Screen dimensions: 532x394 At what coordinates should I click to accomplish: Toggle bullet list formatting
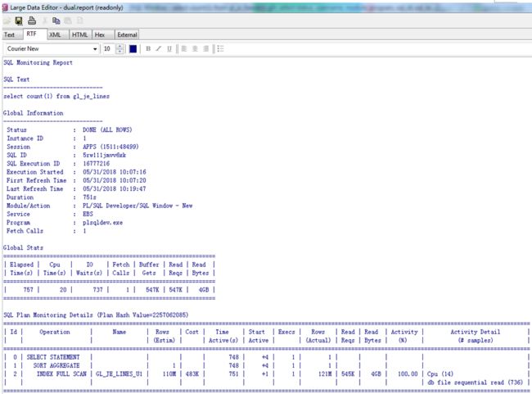tap(220, 49)
